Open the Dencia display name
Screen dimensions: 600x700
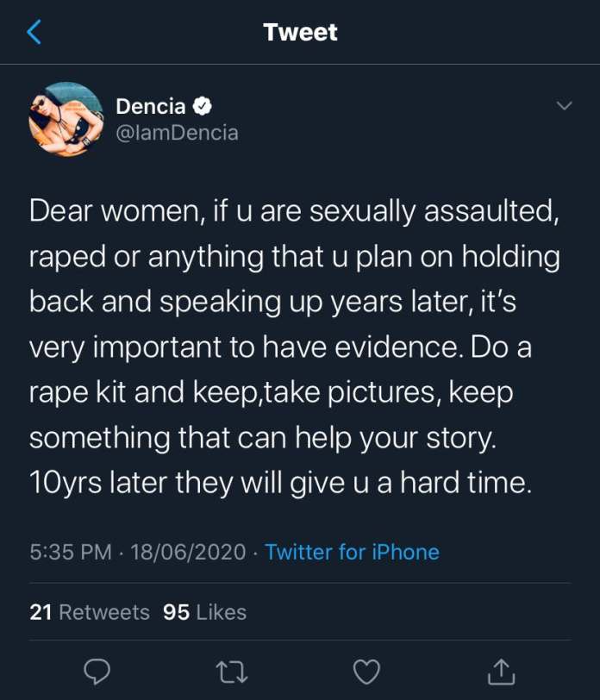(150, 107)
